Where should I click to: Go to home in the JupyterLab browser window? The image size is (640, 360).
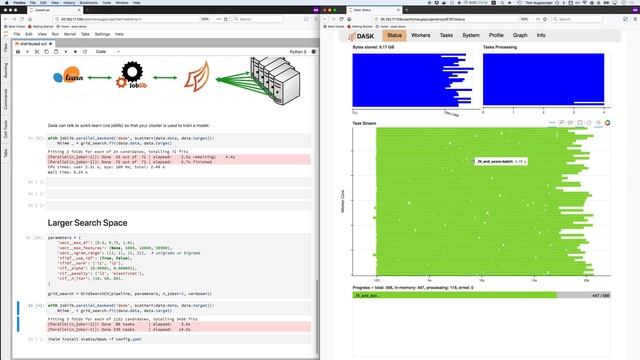pyautogui.click(x=30, y=19)
